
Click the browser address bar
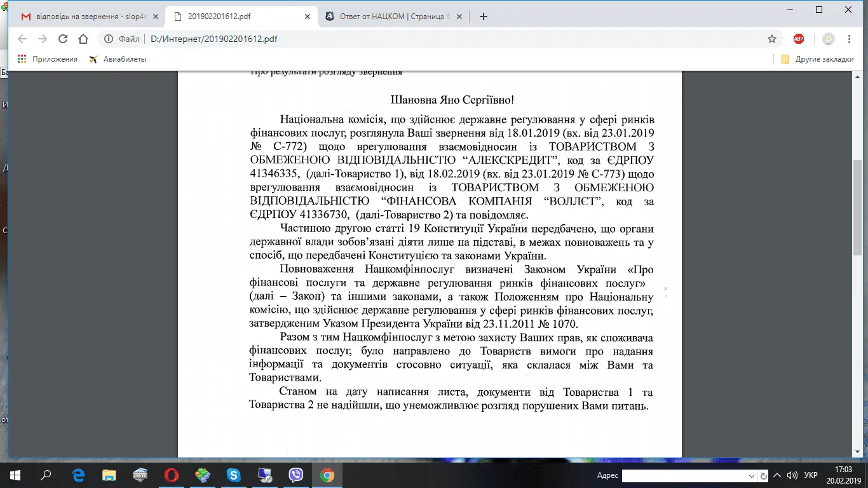[x=445, y=39]
